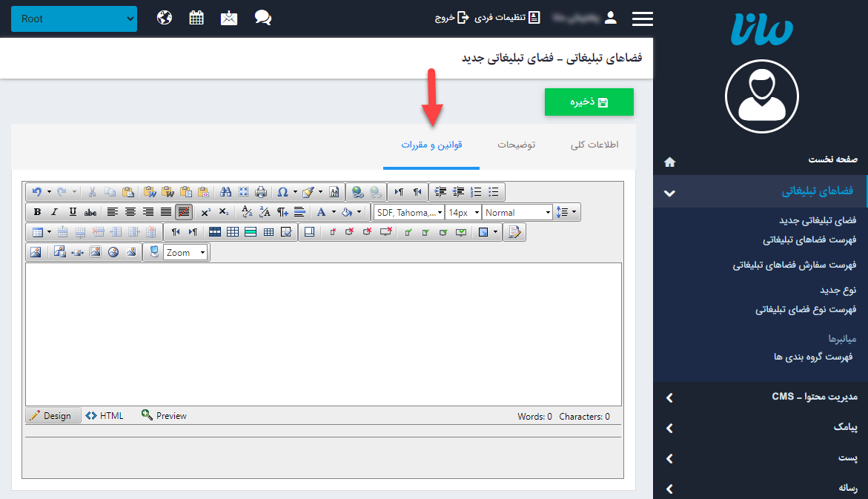
Task: Open the calendar icon in top bar
Action: [x=196, y=18]
